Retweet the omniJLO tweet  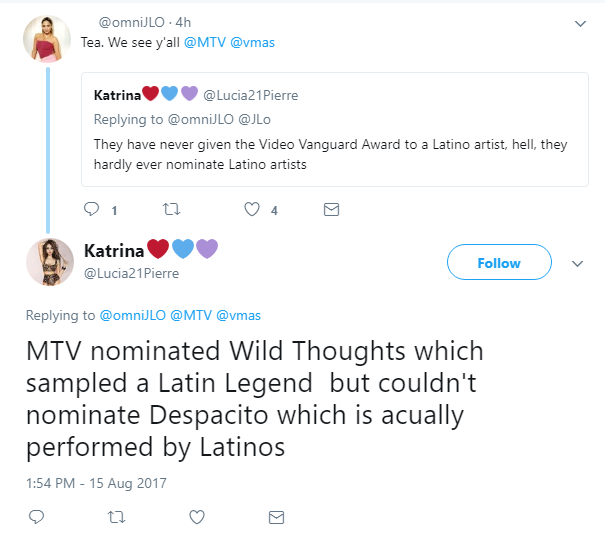(171, 209)
